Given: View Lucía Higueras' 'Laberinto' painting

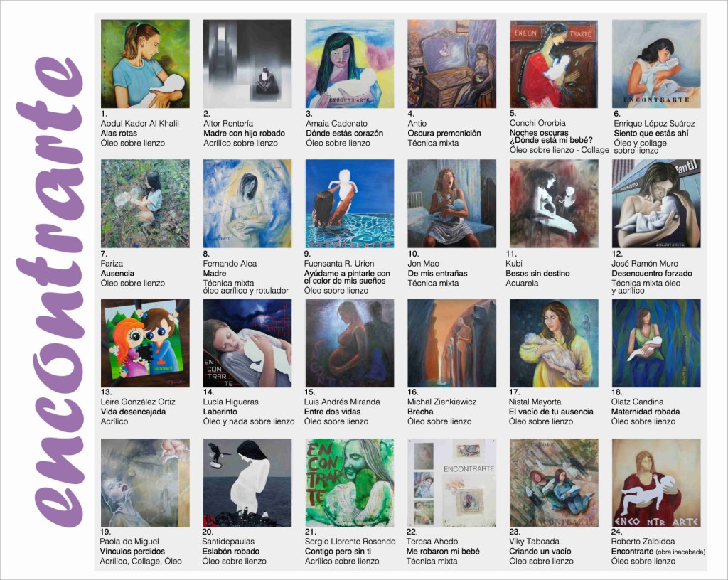Looking at the screenshot, I should [x=247, y=343].
